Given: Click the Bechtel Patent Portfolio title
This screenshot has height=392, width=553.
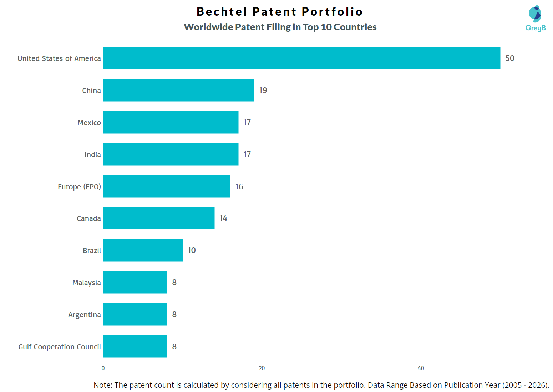Looking at the screenshot, I should pyautogui.click(x=280, y=12).
